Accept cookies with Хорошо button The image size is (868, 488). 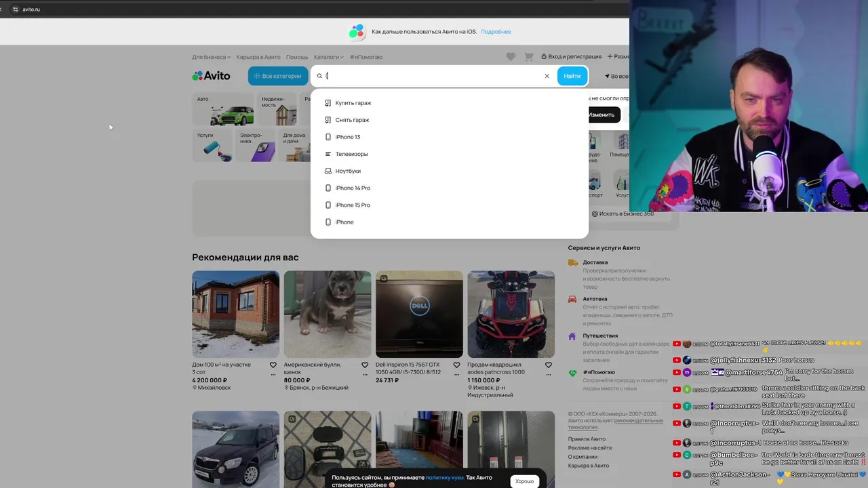(524, 481)
